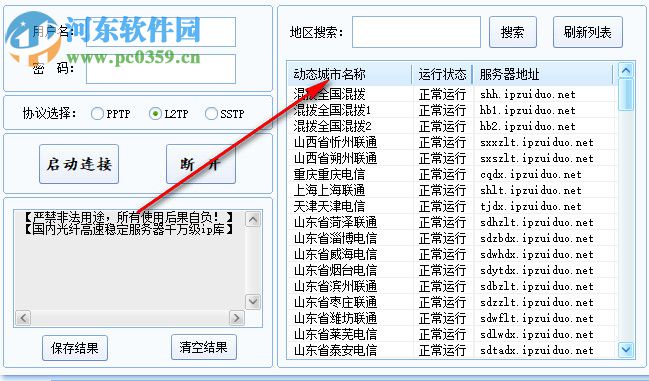Click server address sdzbdx.ipzuiduo.net
The width and height of the screenshot is (649, 381).
pyautogui.click(x=537, y=239)
